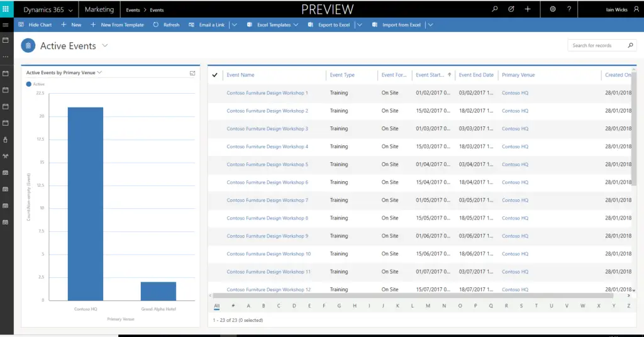Click Export to Excel button
This screenshot has width=644, height=337.
(329, 25)
